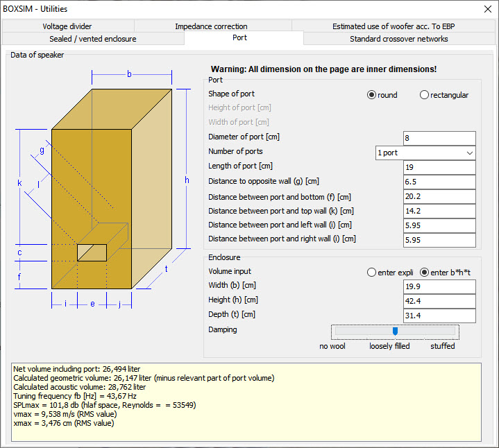Open Standard crossover networks tab
499x448 pixels.
398,39
